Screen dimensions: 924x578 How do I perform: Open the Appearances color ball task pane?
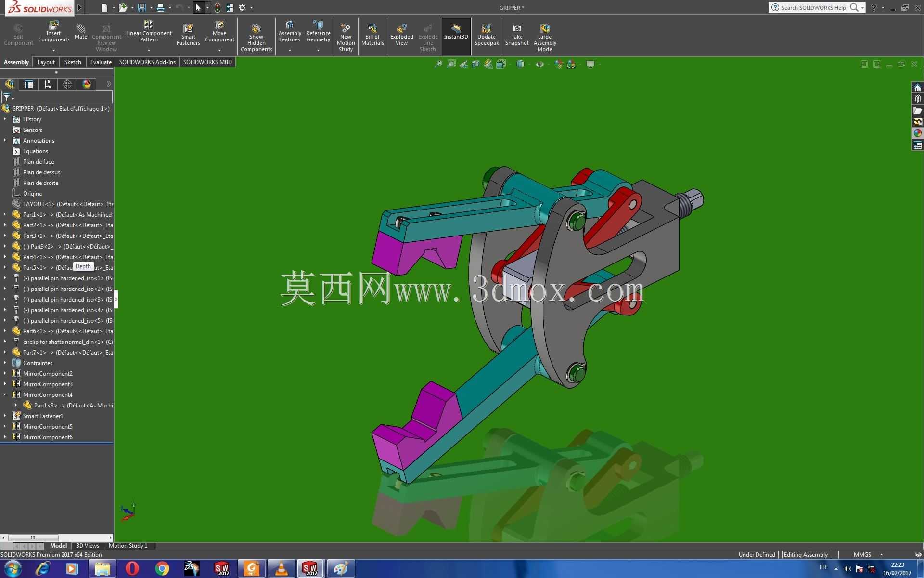tap(918, 133)
